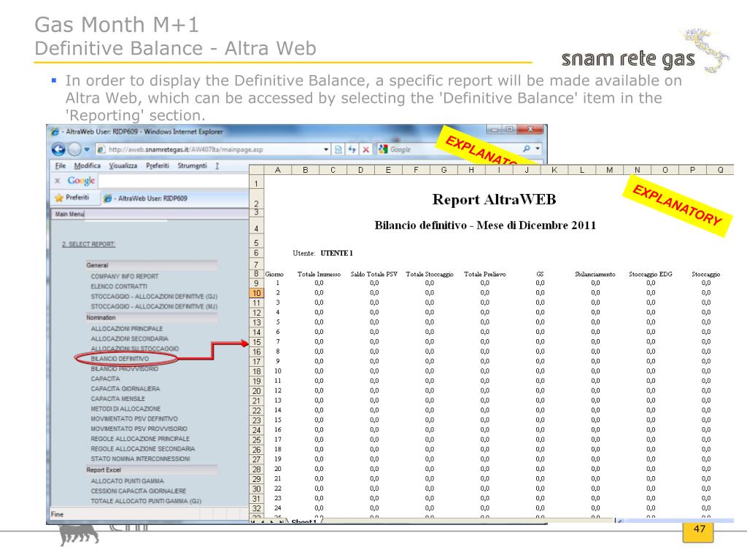The height and width of the screenshot is (560, 747).
Task: Click the Saldo Totale PSV heading cell
Action: coord(374,274)
